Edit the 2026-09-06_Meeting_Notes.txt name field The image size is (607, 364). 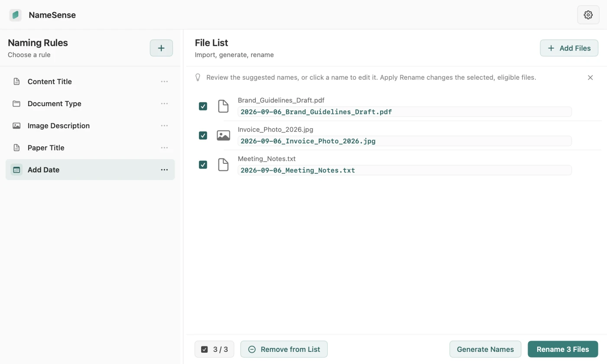405,170
